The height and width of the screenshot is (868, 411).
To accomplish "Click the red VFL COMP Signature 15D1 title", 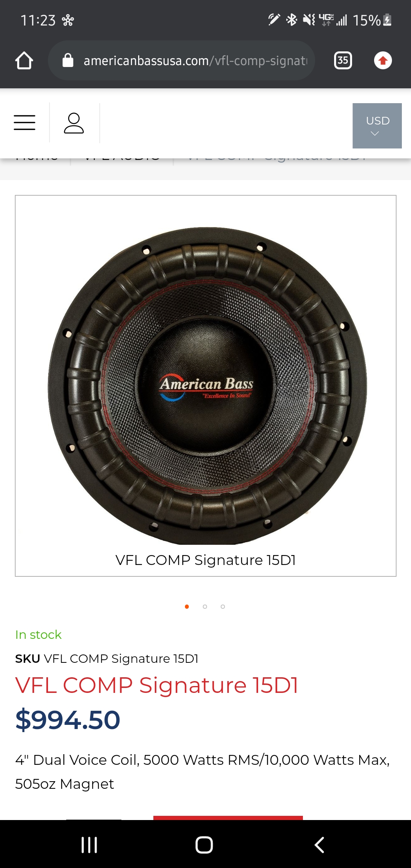I will point(156,685).
